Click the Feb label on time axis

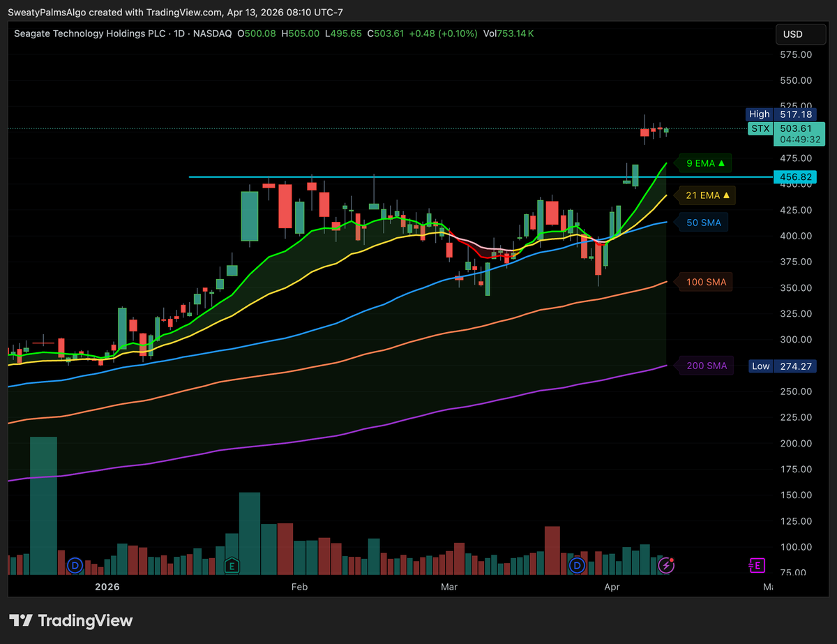(299, 587)
